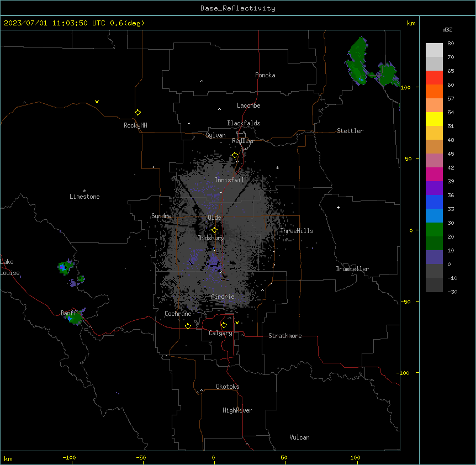Image resolution: width=476 pixels, height=465 pixels.
Task: Click the Olds town label
Action: click(214, 218)
